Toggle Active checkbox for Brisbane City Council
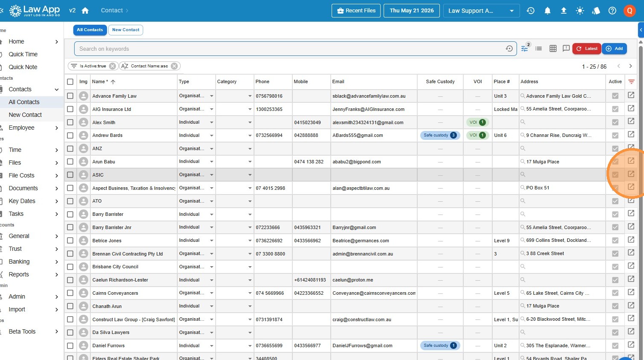This screenshot has height=360, width=644. click(x=615, y=267)
